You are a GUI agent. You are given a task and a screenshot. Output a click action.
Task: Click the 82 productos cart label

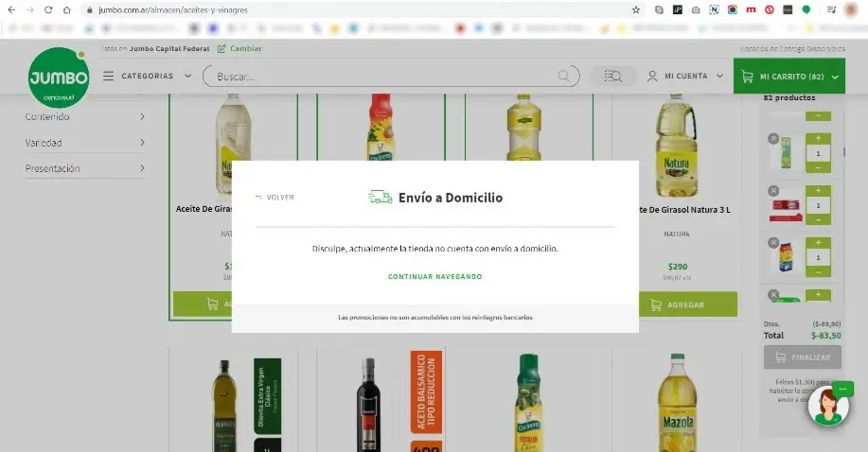(x=789, y=98)
